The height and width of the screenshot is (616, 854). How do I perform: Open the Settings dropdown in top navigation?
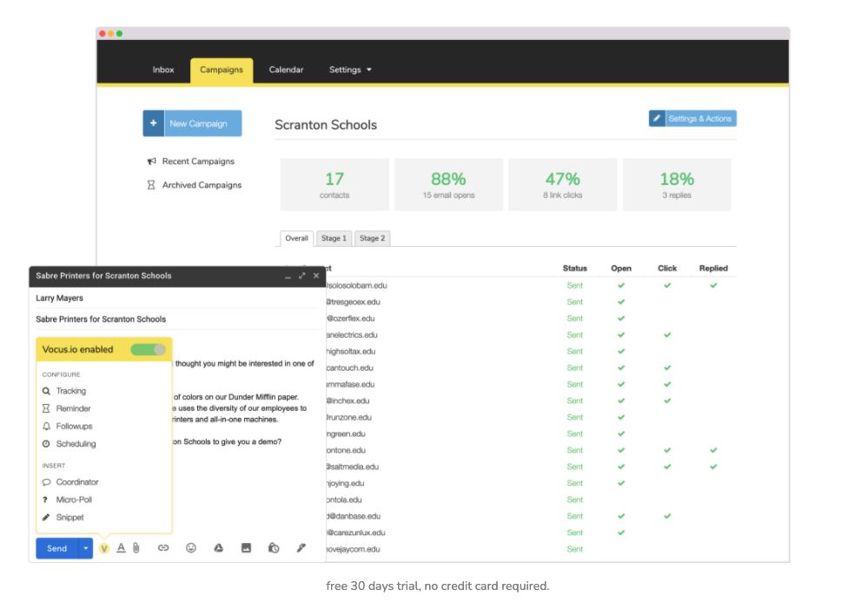[x=350, y=70]
